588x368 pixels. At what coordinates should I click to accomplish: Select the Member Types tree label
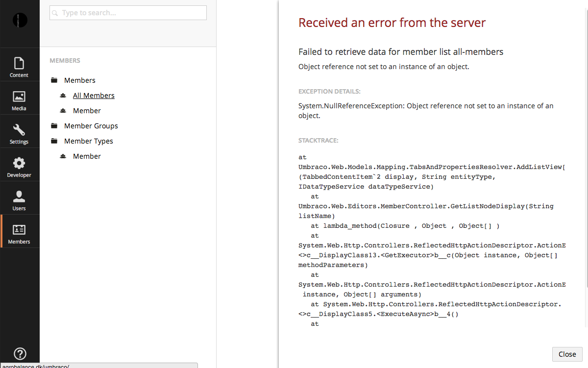89,141
